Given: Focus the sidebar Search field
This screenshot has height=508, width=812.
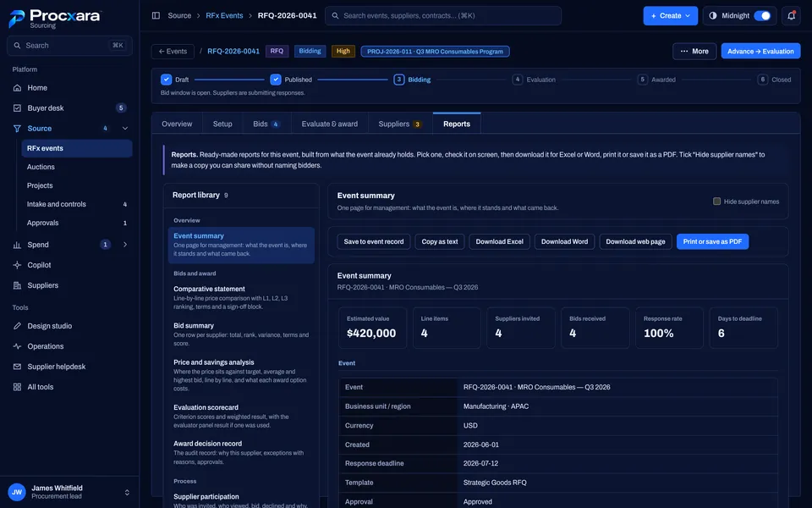Looking at the screenshot, I should point(69,46).
